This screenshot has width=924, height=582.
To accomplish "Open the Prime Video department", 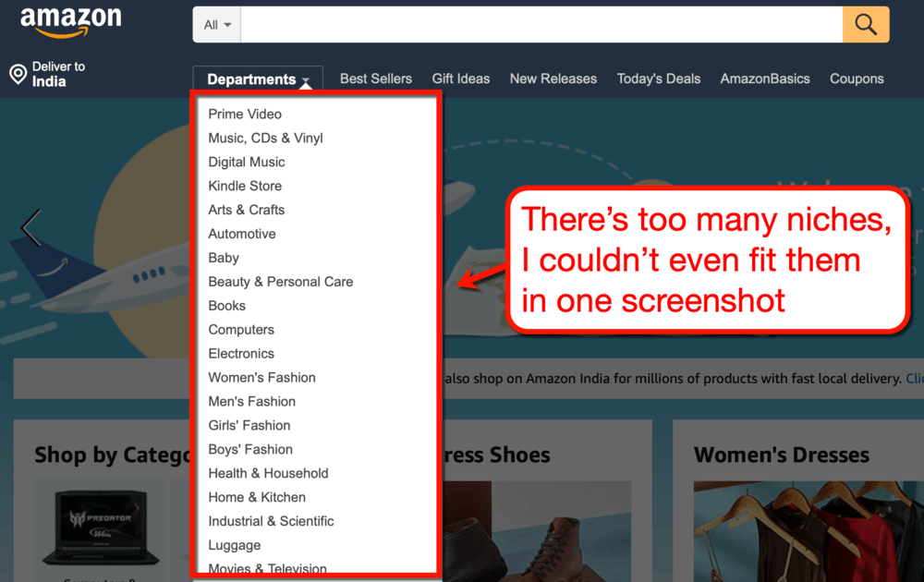I will 243,114.
